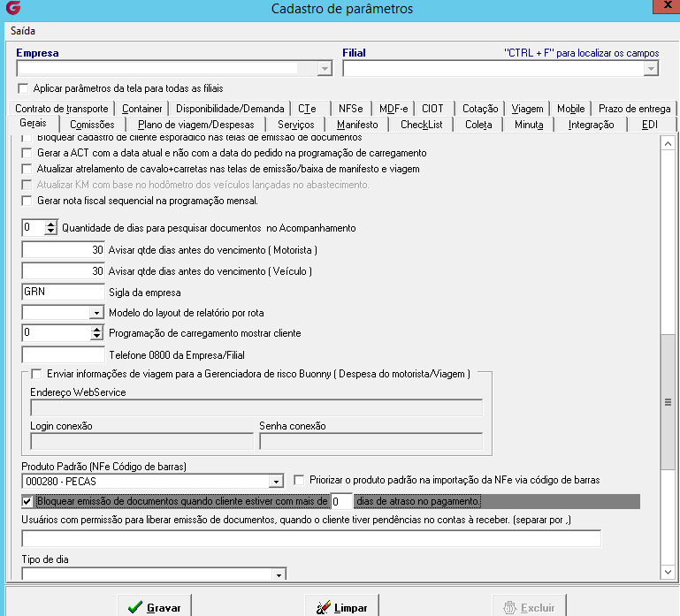Open the Integração tab

pos(591,125)
